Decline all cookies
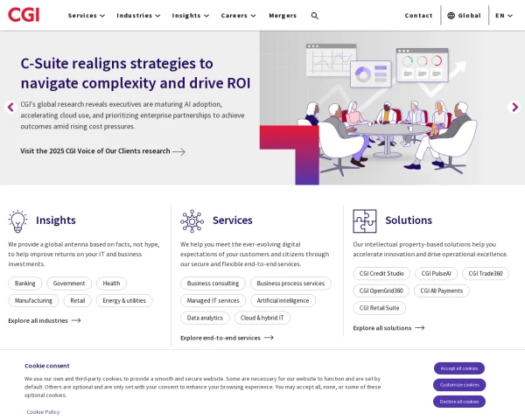 (459, 402)
